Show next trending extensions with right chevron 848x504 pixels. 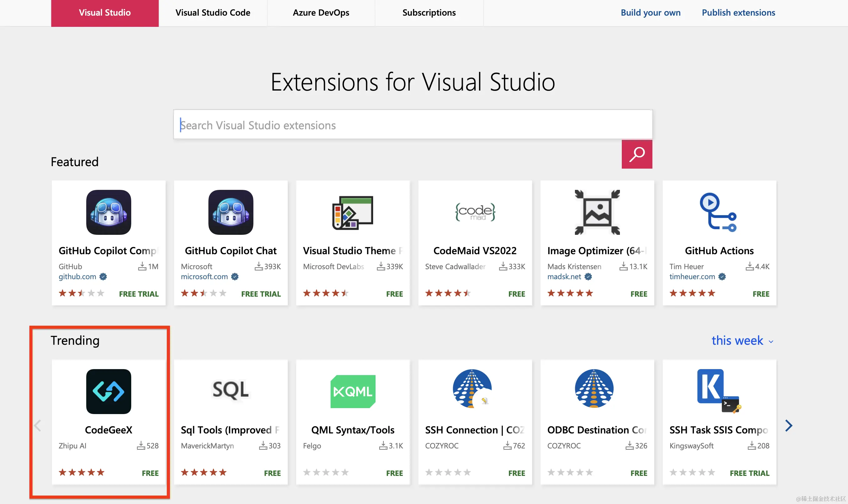click(x=789, y=426)
